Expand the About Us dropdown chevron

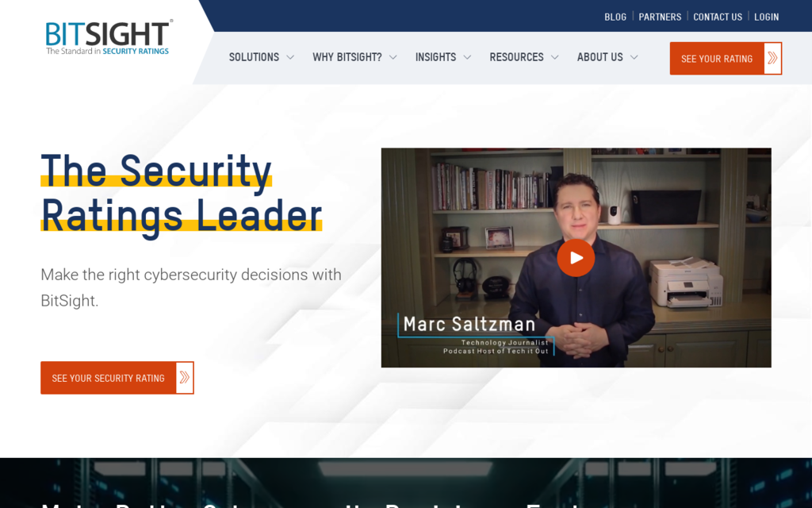[x=634, y=57]
